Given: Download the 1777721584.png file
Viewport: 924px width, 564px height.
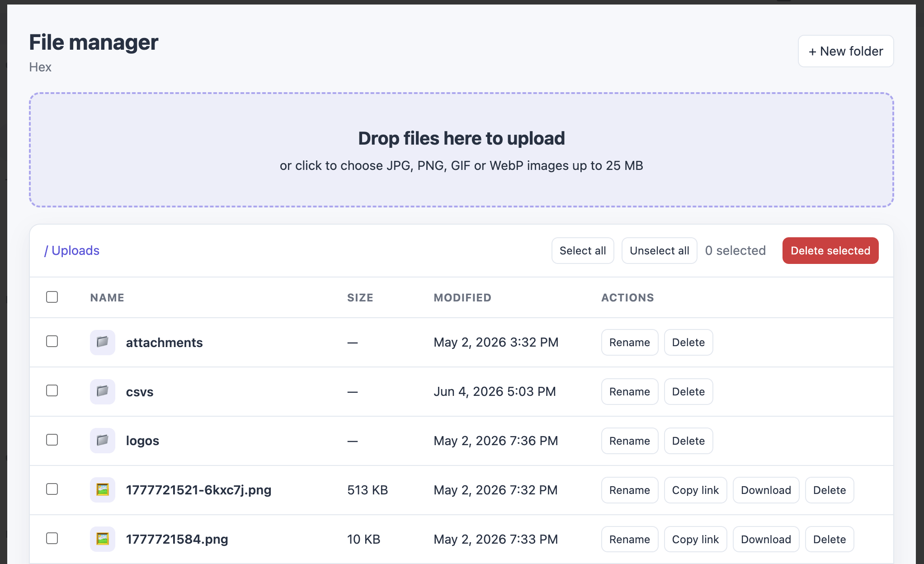Looking at the screenshot, I should click(766, 539).
